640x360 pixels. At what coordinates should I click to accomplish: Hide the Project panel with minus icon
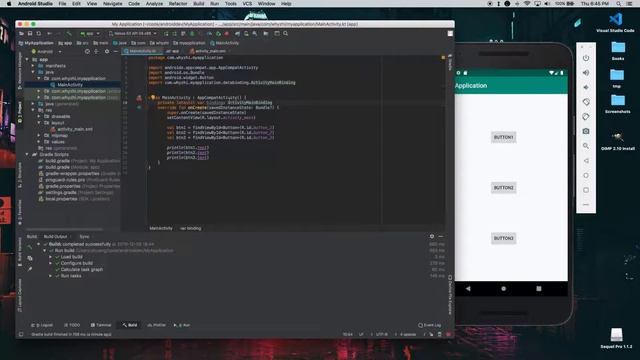tap(116, 51)
